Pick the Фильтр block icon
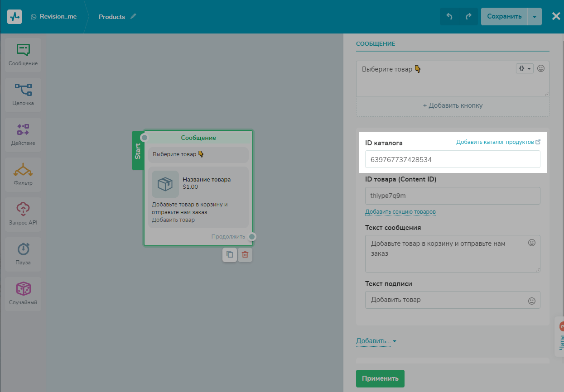 [23, 174]
